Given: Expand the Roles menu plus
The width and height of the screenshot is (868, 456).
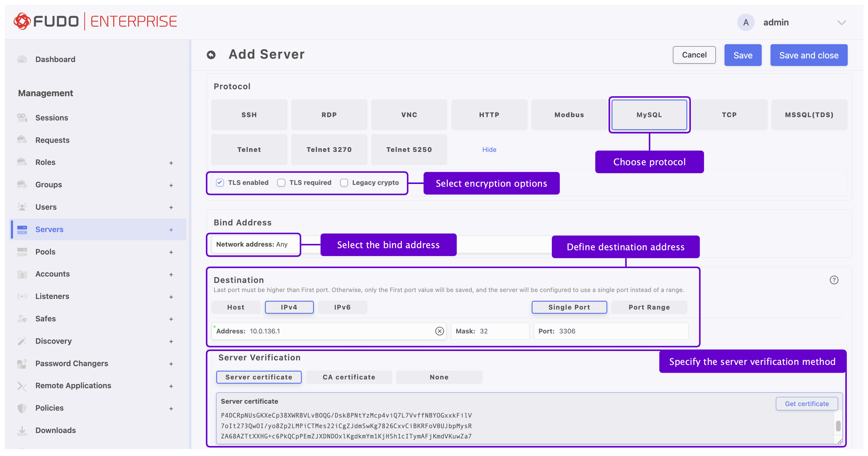Looking at the screenshot, I should click(x=171, y=163).
